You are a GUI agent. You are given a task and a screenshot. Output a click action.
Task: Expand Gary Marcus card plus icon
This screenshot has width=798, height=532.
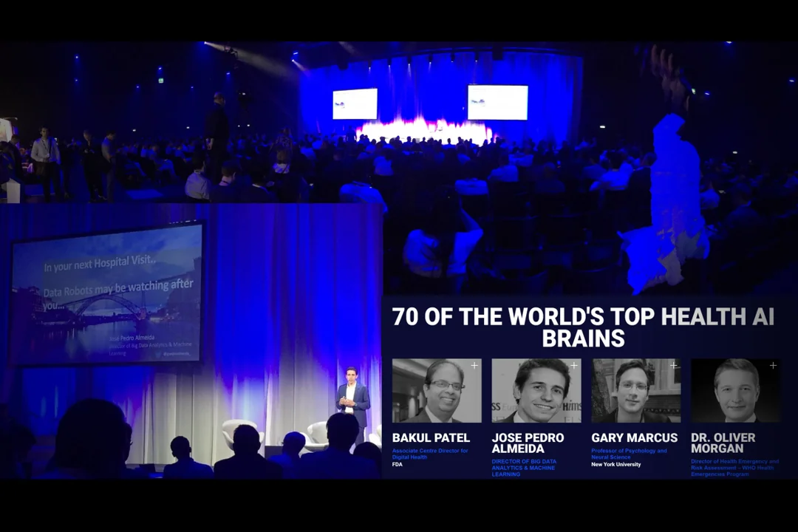(673, 366)
